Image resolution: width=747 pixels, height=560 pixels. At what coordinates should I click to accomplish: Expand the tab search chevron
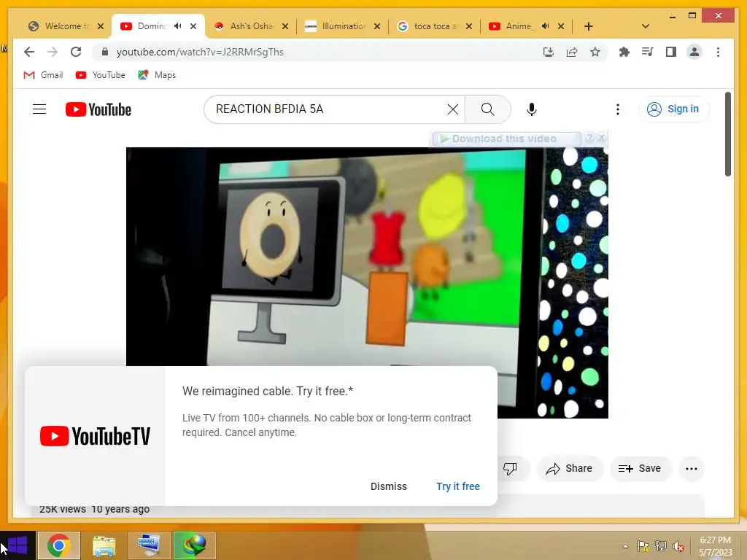pyautogui.click(x=646, y=26)
